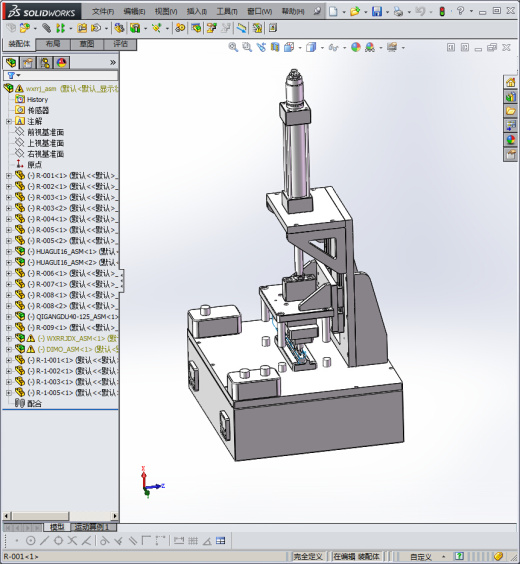The height and width of the screenshot is (564, 520).
Task: Expand the R-1-005<1> component node
Action: click(x=9, y=392)
